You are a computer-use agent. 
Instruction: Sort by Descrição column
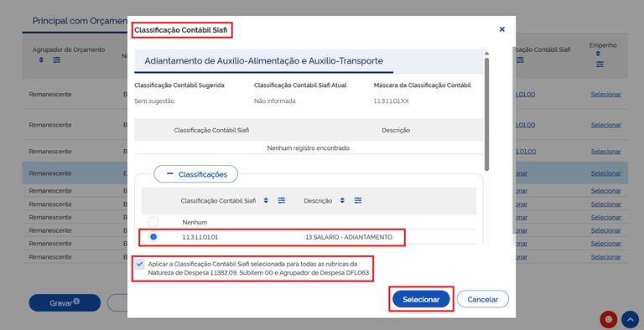(342, 200)
